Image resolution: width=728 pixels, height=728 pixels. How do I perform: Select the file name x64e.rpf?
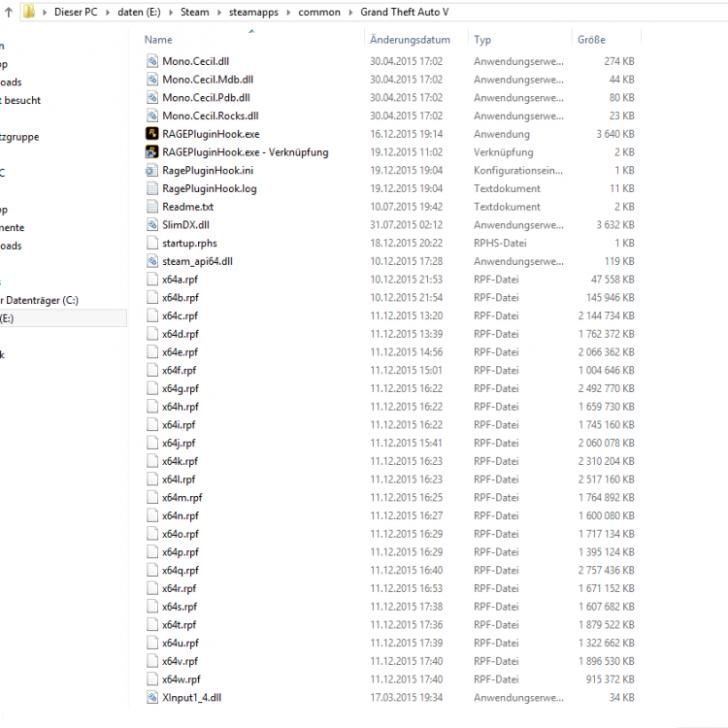[181, 352]
